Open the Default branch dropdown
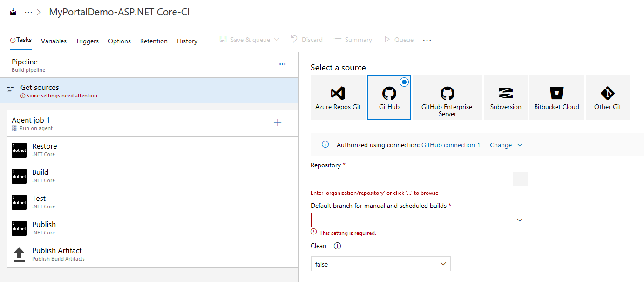The height and width of the screenshot is (282, 644). click(419, 220)
